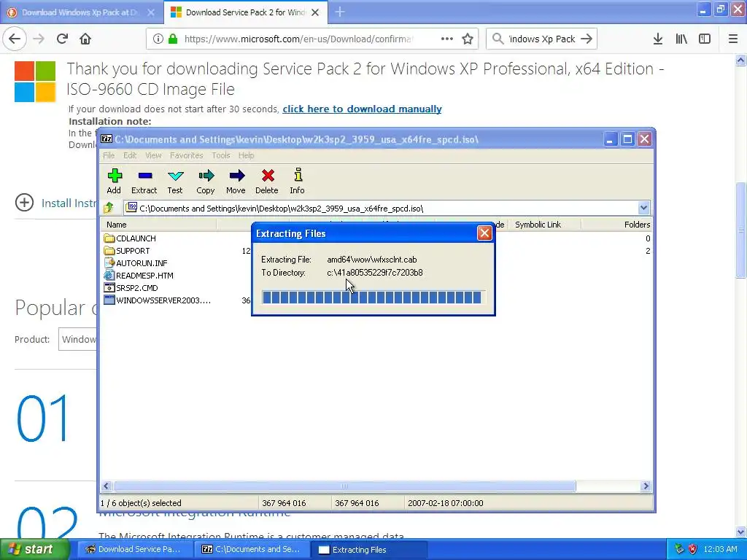The width and height of the screenshot is (747, 560).
Task: Click left arrow of 7-Zip horizontal scrollbar
Action: tap(107, 486)
